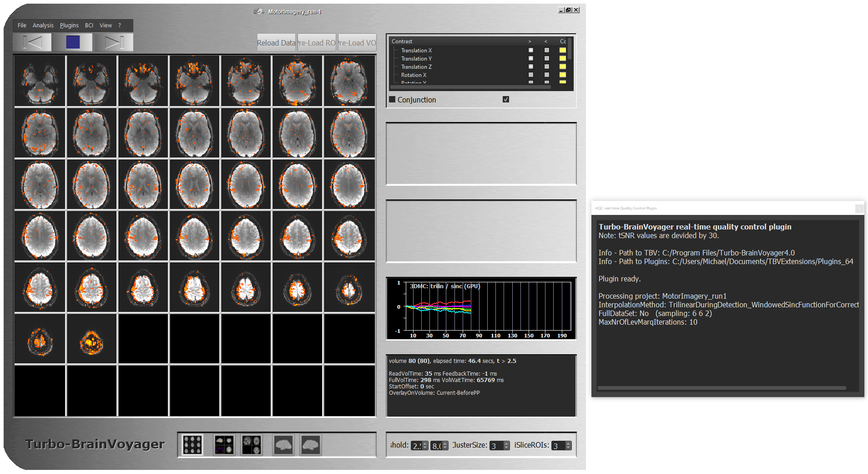The image size is (868, 474).
Task: Click the step-forward playback arrow button
Action: [x=114, y=42]
